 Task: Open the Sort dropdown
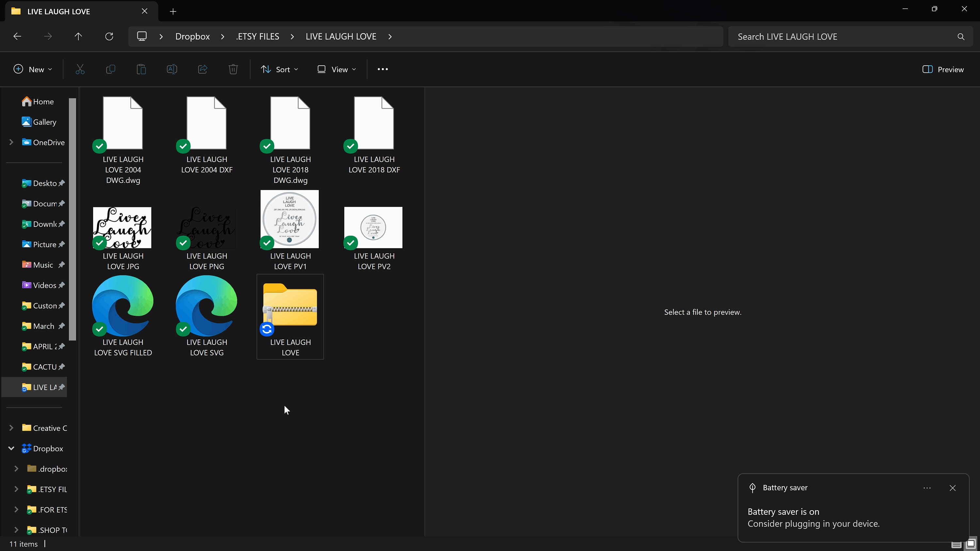[280, 69]
